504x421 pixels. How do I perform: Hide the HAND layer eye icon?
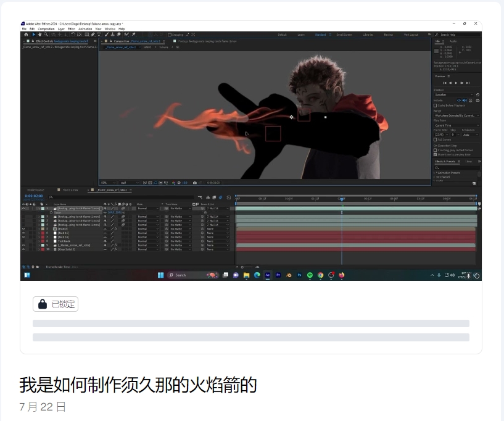coord(23,228)
